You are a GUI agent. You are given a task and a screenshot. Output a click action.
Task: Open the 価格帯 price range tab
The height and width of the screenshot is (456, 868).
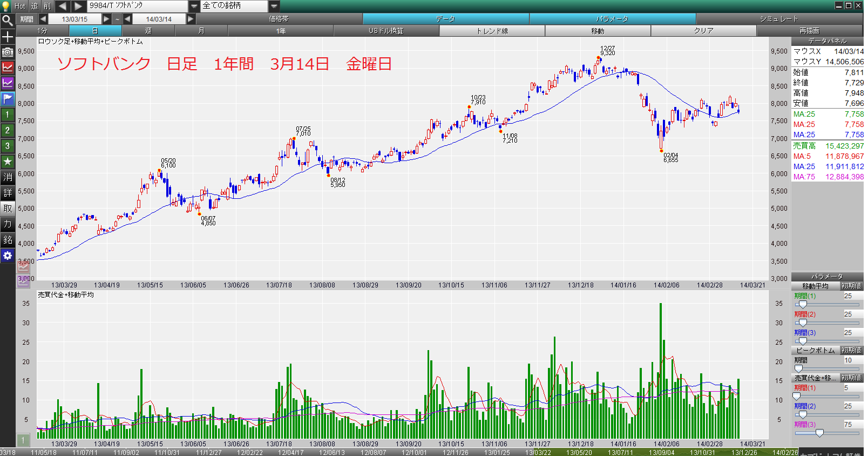click(279, 19)
